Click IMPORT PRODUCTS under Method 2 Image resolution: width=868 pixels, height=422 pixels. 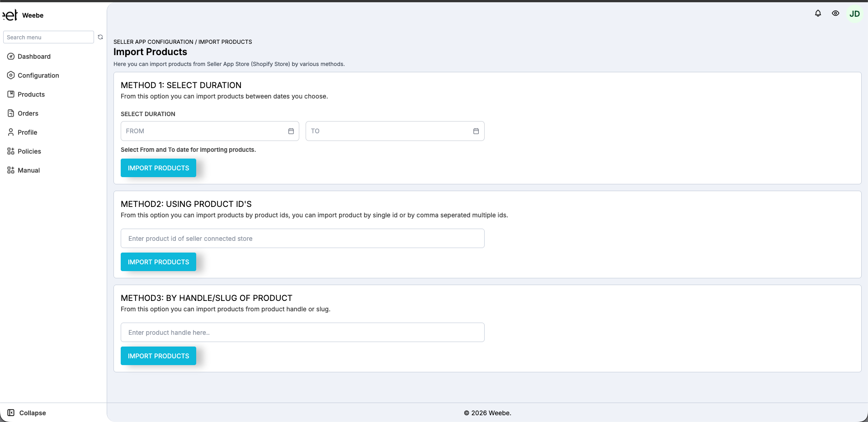(x=158, y=262)
